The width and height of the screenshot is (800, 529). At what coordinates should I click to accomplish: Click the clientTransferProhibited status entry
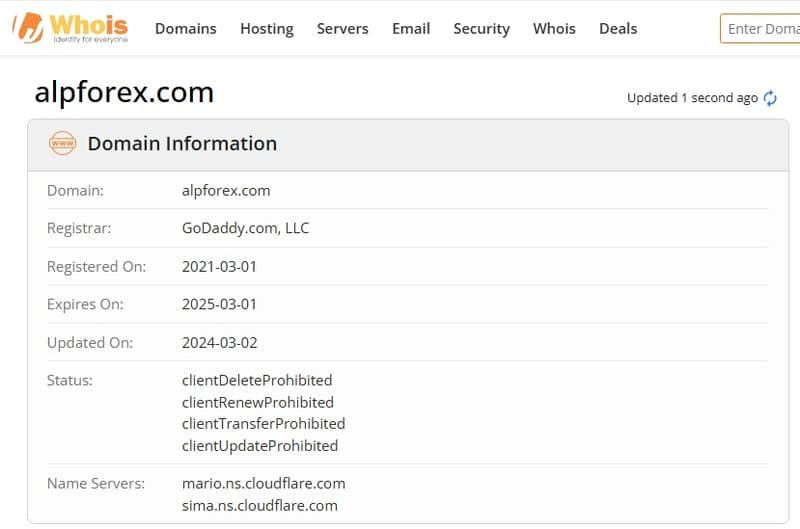(x=263, y=423)
